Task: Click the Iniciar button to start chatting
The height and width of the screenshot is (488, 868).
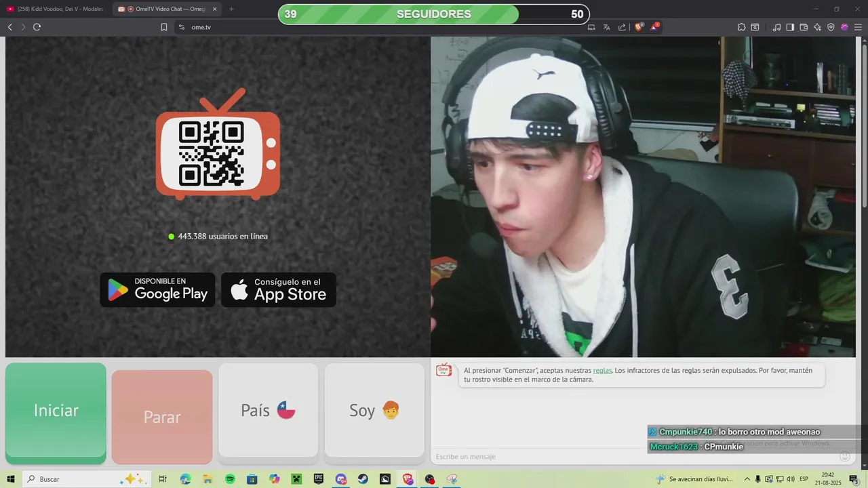Action: [x=56, y=413]
